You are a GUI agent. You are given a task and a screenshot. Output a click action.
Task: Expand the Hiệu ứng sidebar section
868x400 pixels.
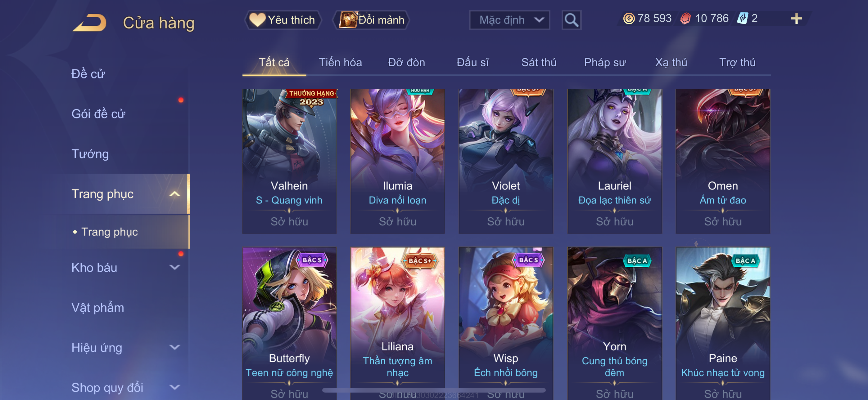[x=174, y=348]
